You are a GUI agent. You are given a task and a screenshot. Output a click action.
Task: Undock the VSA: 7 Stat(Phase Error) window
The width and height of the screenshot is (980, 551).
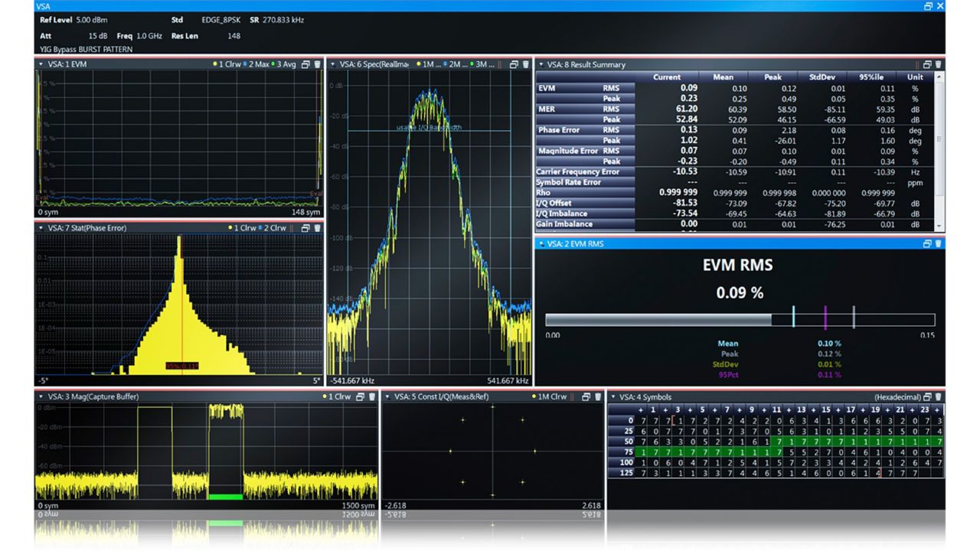pyautogui.click(x=305, y=228)
